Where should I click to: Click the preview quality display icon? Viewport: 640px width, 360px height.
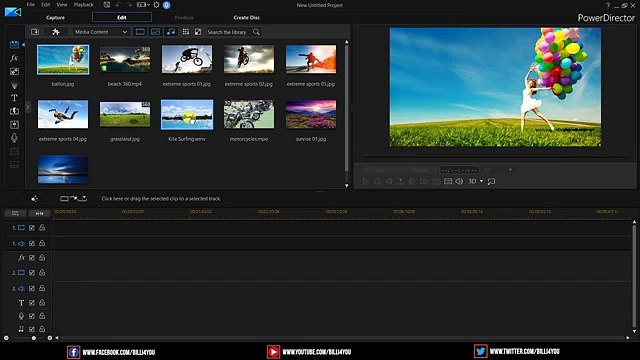pyautogui.click(x=448, y=181)
